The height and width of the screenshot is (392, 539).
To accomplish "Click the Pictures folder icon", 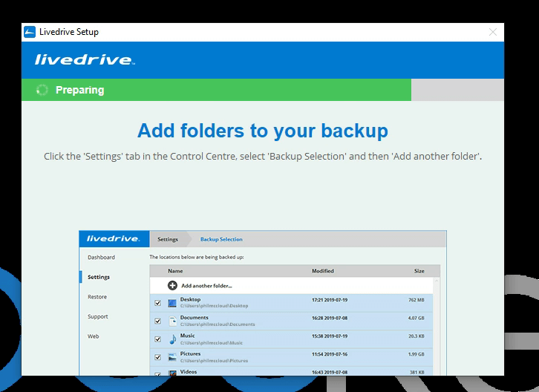I will [x=172, y=357].
